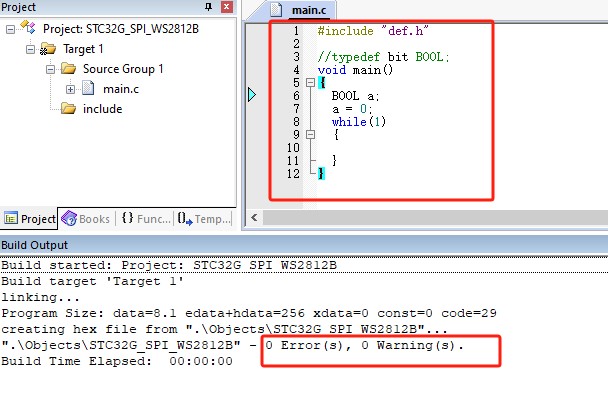The height and width of the screenshot is (396, 608).
Task: Switch to Project bottom tab
Action: coord(29,219)
